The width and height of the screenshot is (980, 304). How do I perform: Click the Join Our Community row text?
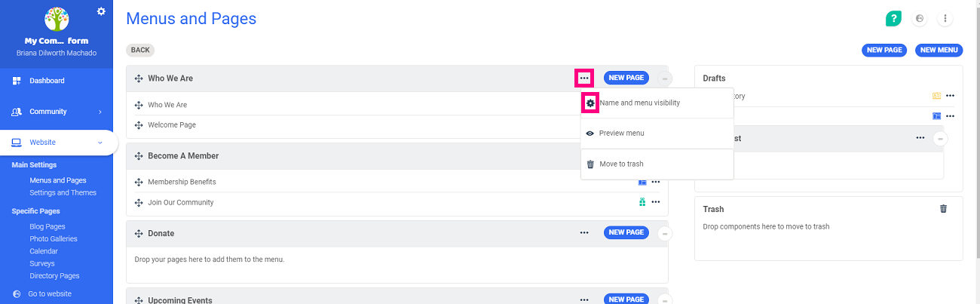[181, 202]
